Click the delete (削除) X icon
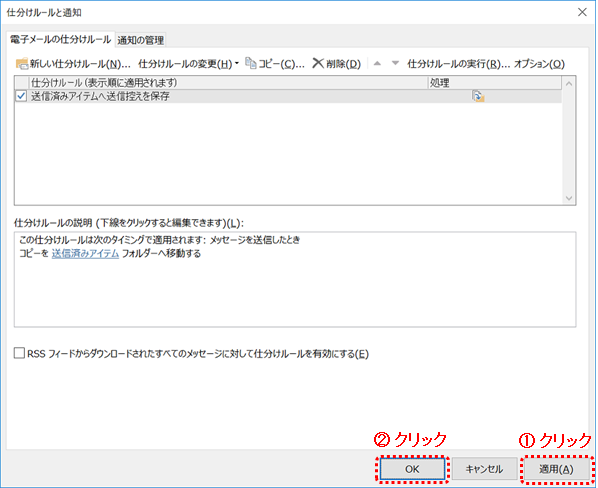598x488 pixels. pos(318,63)
